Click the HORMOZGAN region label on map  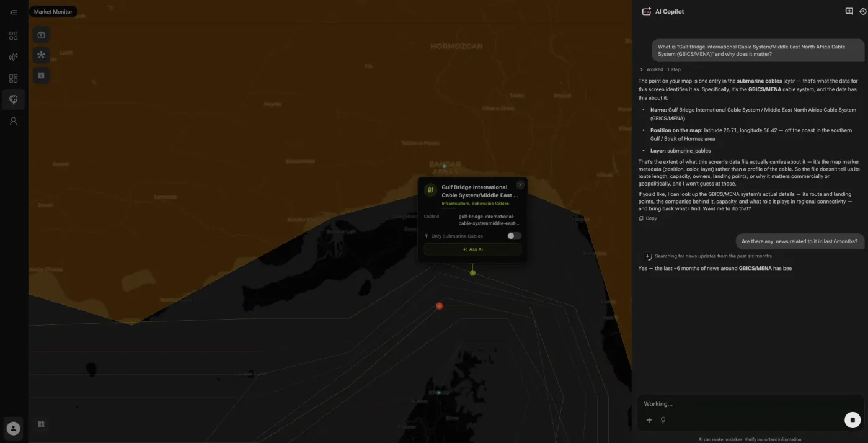[x=456, y=47]
